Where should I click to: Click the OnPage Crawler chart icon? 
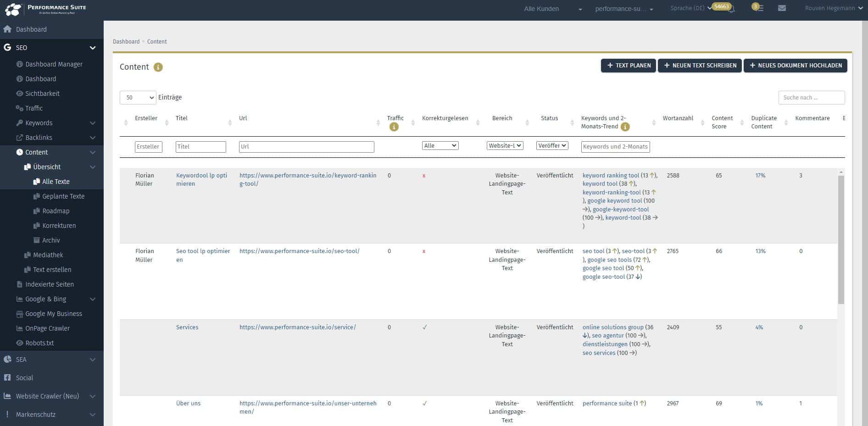coord(19,328)
